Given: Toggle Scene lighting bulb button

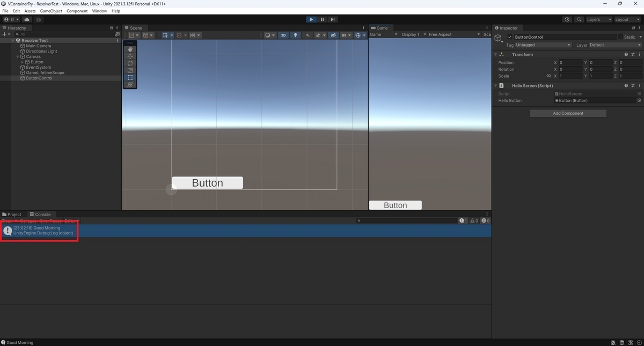Looking at the screenshot, I should [x=295, y=35].
